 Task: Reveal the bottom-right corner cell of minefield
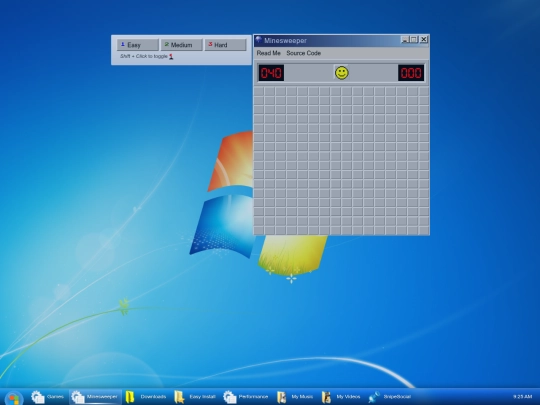tap(424, 230)
